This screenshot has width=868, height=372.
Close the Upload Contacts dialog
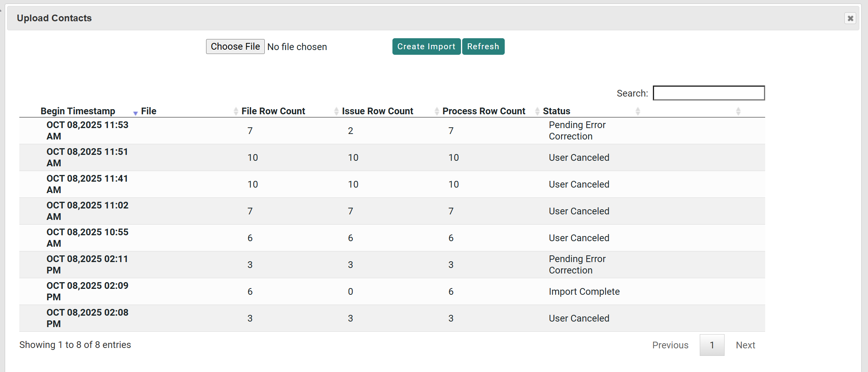coord(850,18)
